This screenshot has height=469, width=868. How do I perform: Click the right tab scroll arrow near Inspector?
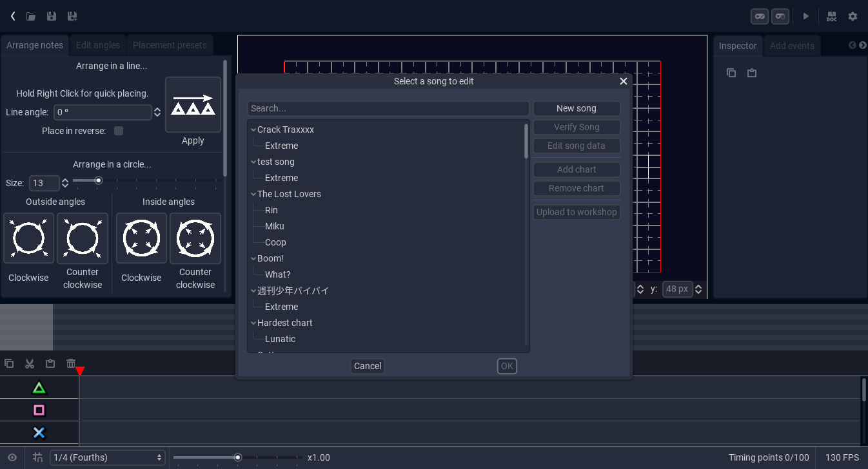point(863,45)
